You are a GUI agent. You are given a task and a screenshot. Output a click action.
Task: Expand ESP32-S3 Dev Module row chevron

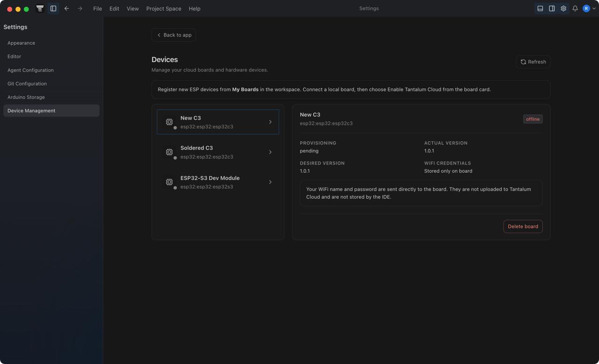click(270, 182)
